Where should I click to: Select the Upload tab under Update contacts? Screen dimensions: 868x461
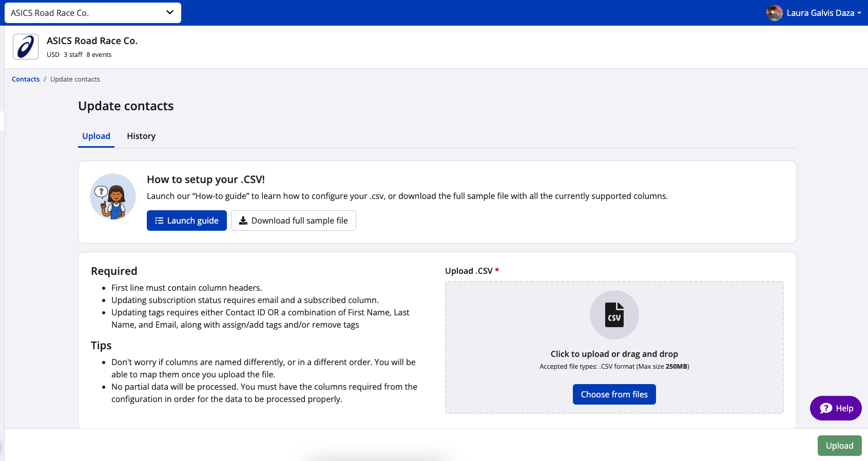pyautogui.click(x=96, y=136)
